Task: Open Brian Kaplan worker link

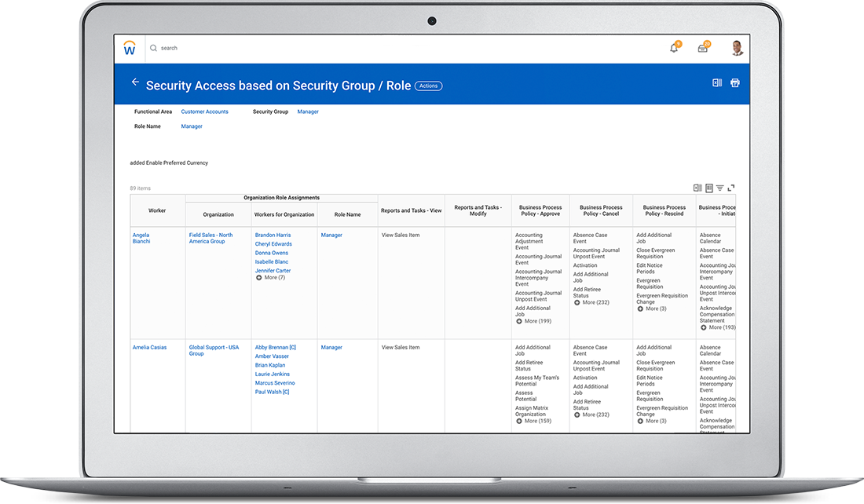Action: tap(270, 365)
